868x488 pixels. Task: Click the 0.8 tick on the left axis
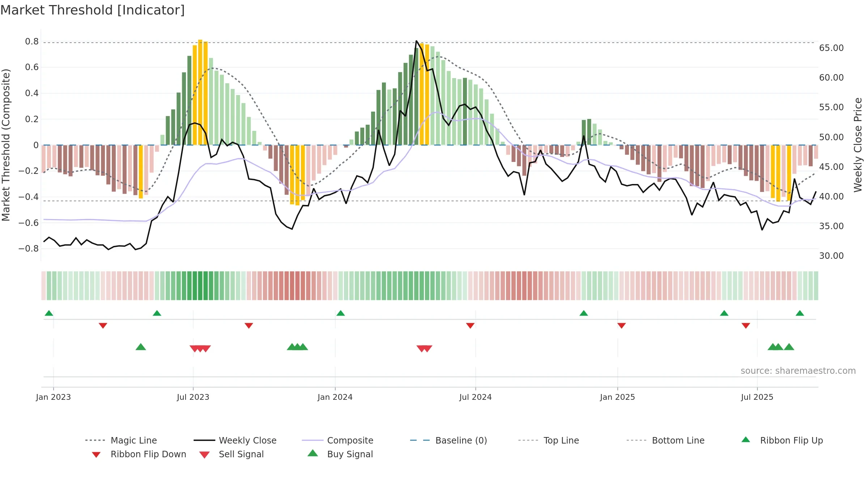32,42
